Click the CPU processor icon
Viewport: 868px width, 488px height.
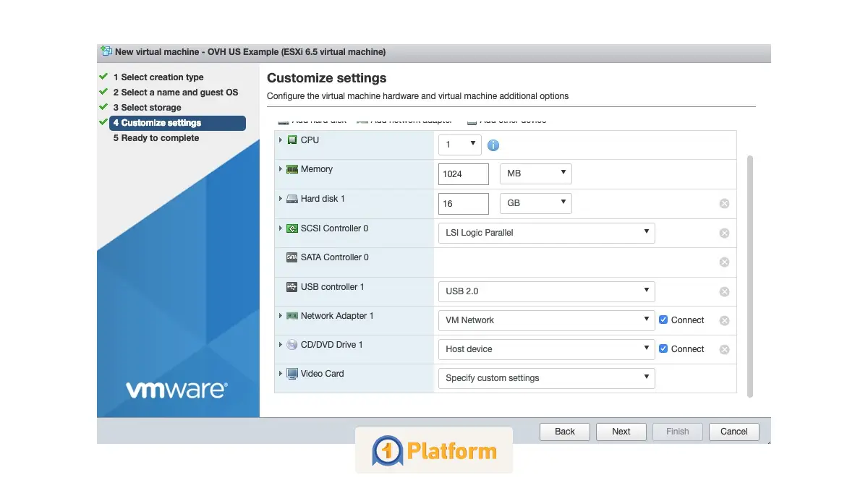293,140
